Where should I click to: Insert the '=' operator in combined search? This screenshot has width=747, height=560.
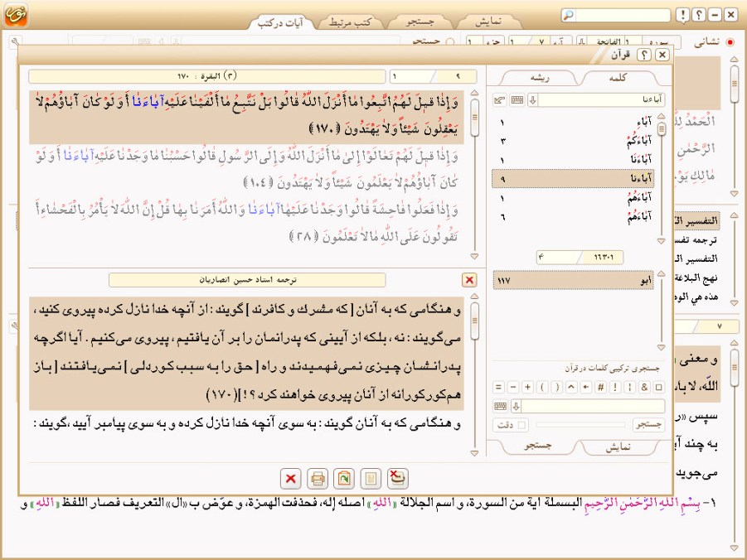coord(498,387)
